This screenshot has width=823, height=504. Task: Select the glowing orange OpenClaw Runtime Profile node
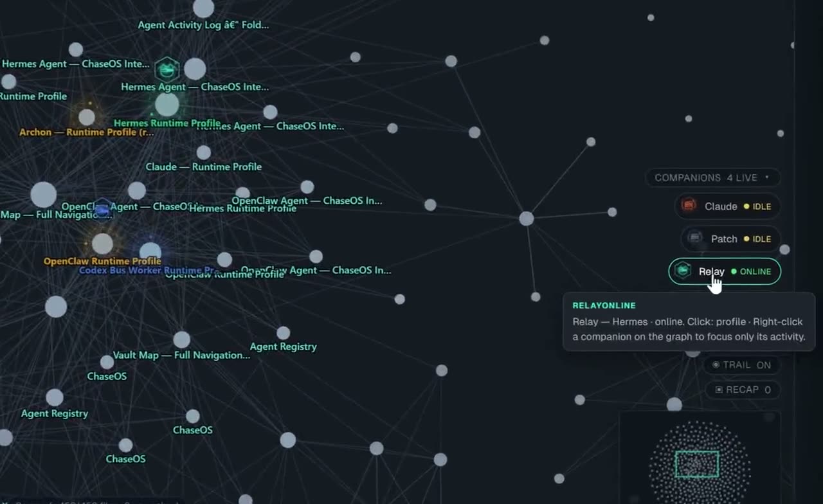click(x=102, y=244)
